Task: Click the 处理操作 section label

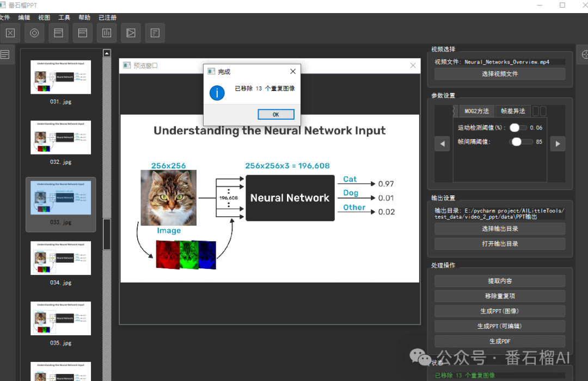Action: pyautogui.click(x=443, y=266)
